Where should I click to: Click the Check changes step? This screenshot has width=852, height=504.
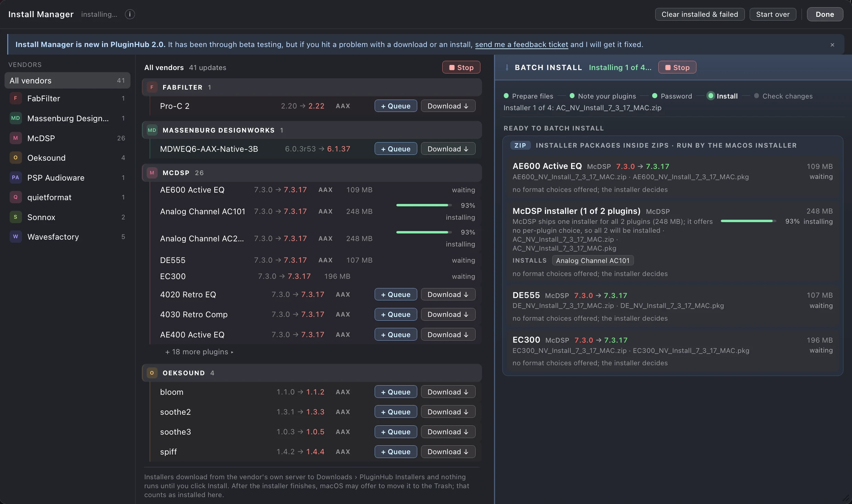coord(783,96)
